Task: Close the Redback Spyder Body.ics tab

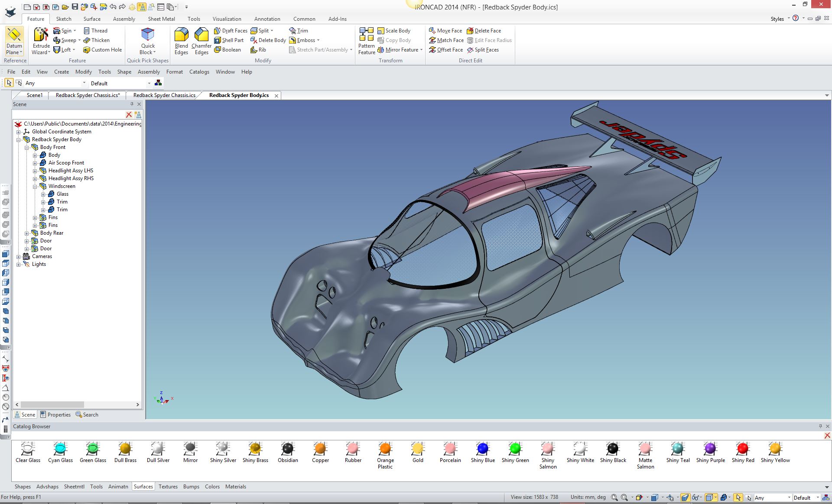Action: point(276,96)
